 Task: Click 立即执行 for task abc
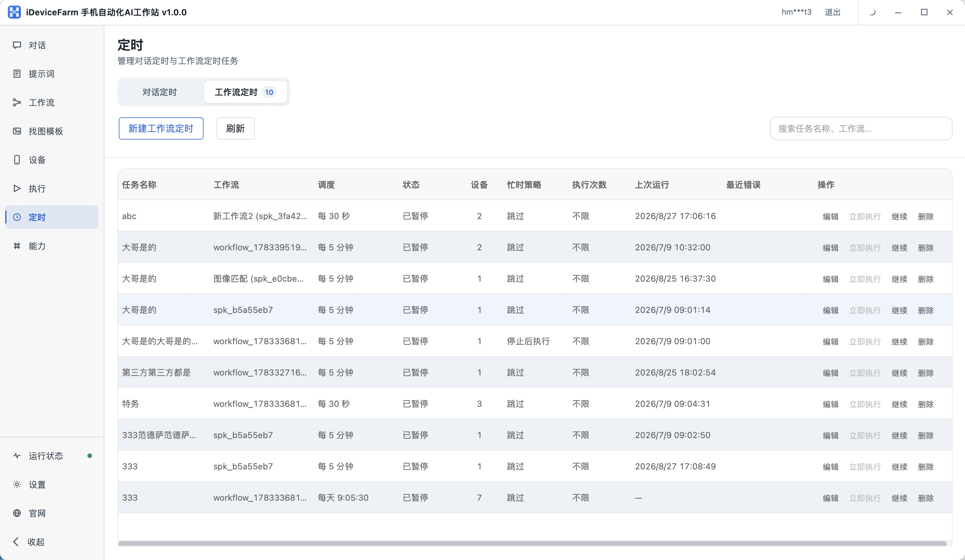865,216
